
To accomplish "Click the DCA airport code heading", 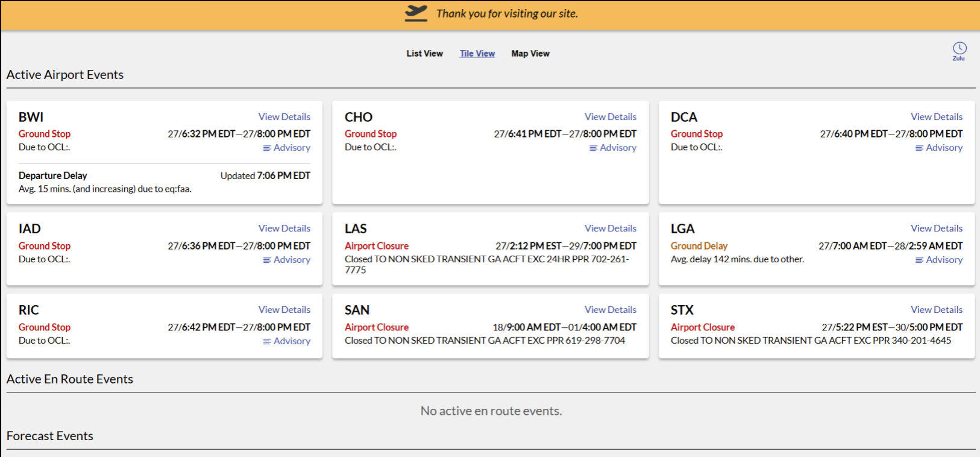I will coord(684,117).
